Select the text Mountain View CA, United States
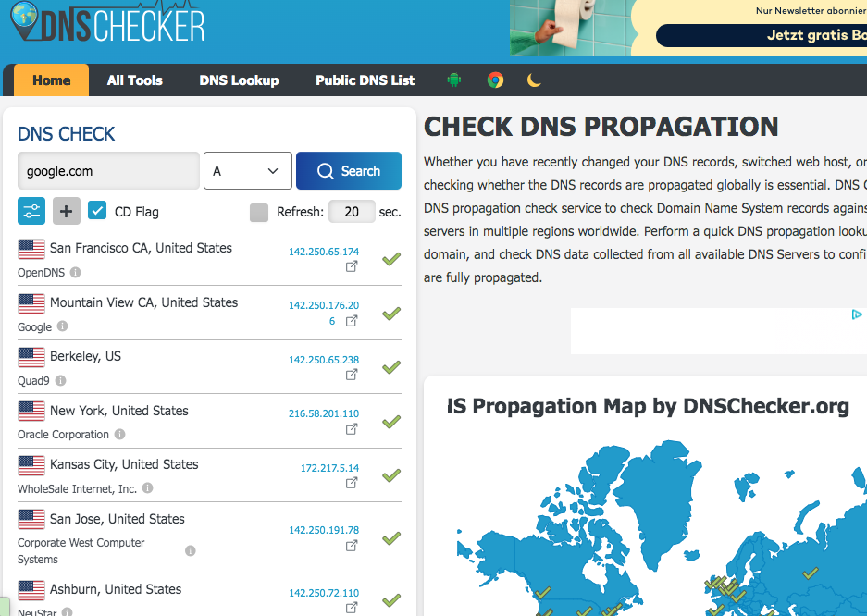Image resolution: width=867 pixels, height=616 pixels. click(143, 302)
